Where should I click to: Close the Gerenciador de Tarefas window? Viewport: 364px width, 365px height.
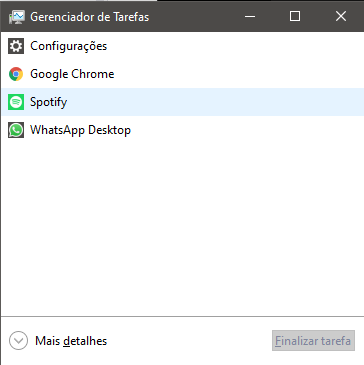click(341, 16)
